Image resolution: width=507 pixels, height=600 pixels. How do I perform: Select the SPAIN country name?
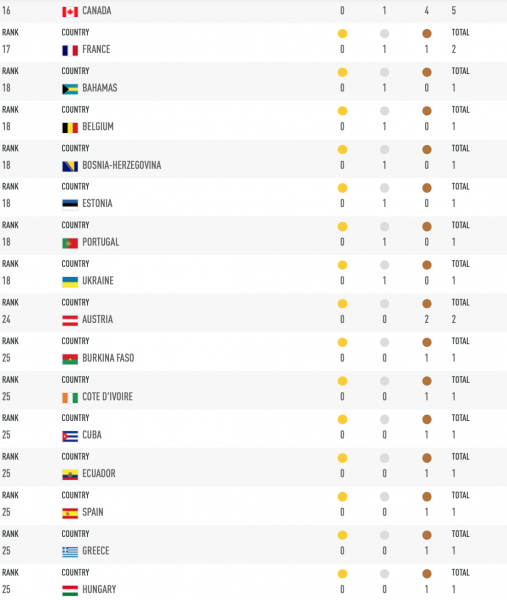tap(93, 512)
